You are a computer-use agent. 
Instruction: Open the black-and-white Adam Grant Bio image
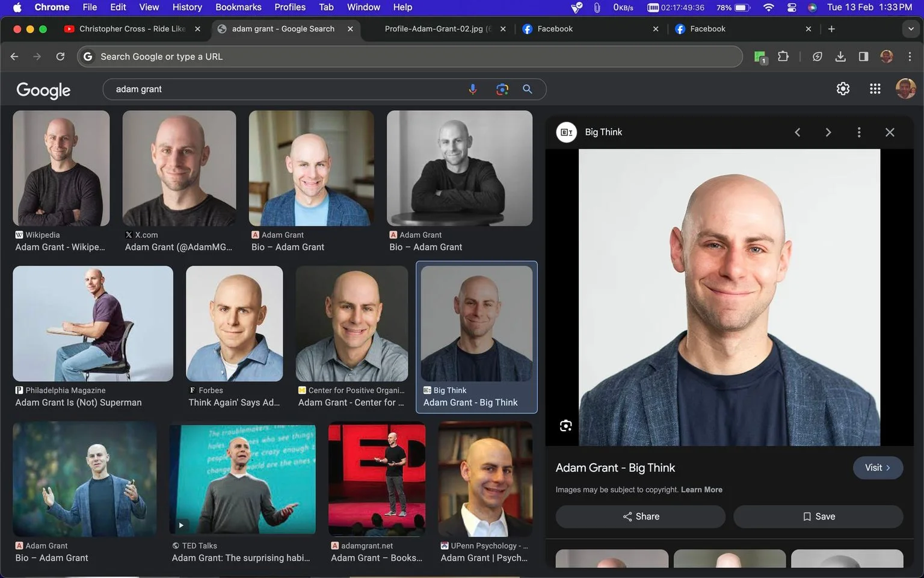point(460,169)
